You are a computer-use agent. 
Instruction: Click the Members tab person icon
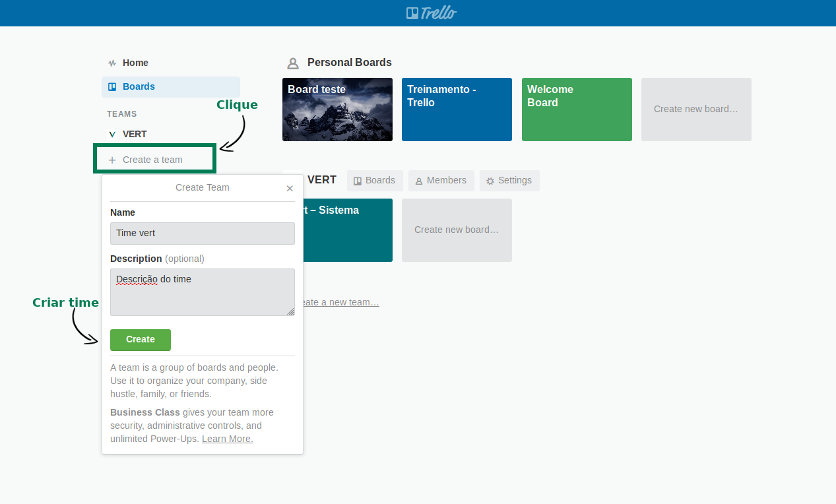(x=419, y=181)
